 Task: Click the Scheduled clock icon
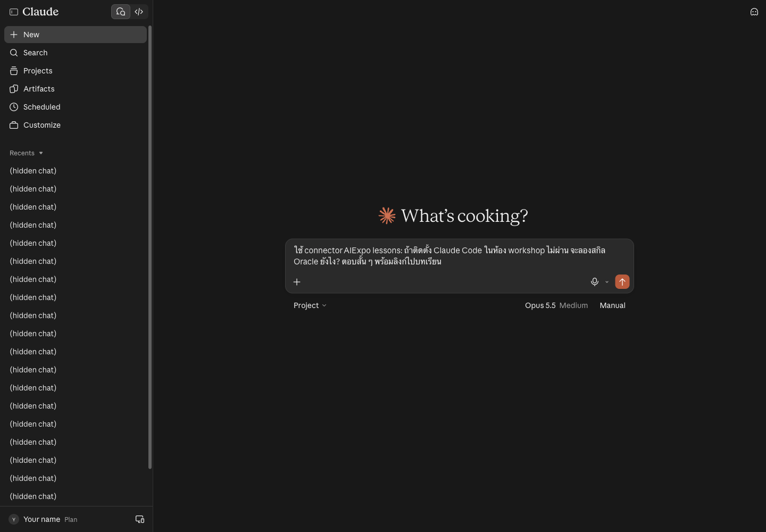[14, 107]
